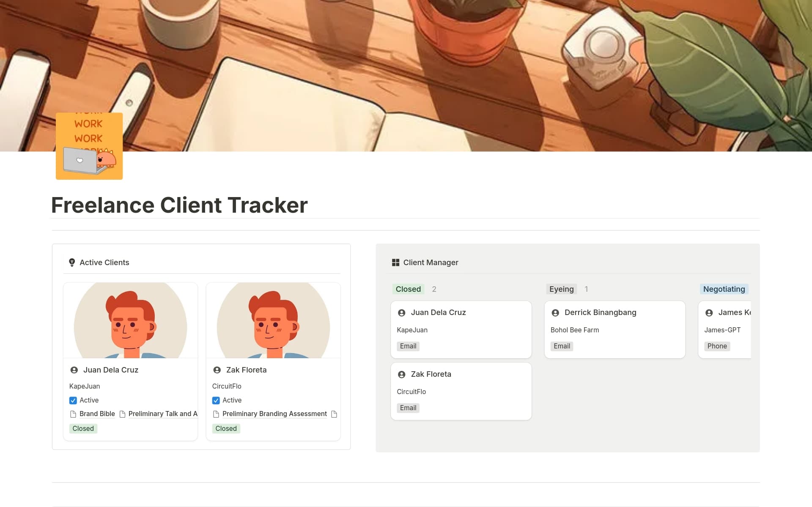Open the Preliminary Talk page link
812x507 pixels.
(162, 414)
